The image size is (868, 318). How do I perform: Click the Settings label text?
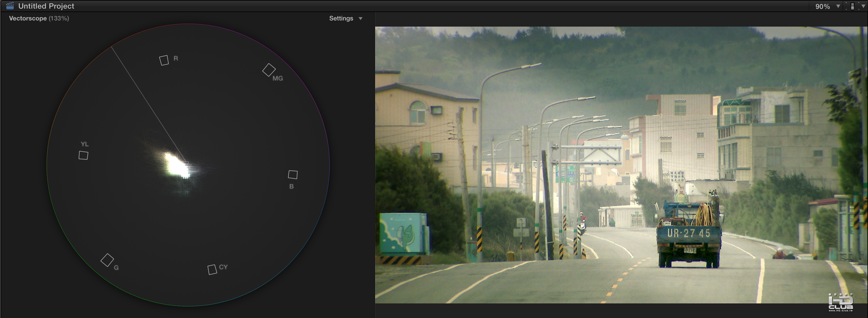341,19
